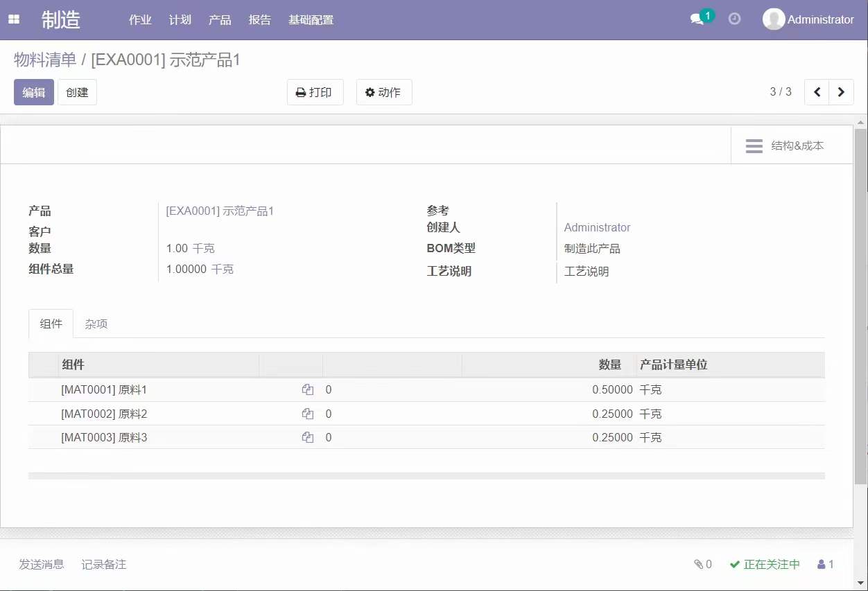This screenshot has width=868, height=591.
Task: Click copy icon in MAT0003 row
Action: coord(308,438)
